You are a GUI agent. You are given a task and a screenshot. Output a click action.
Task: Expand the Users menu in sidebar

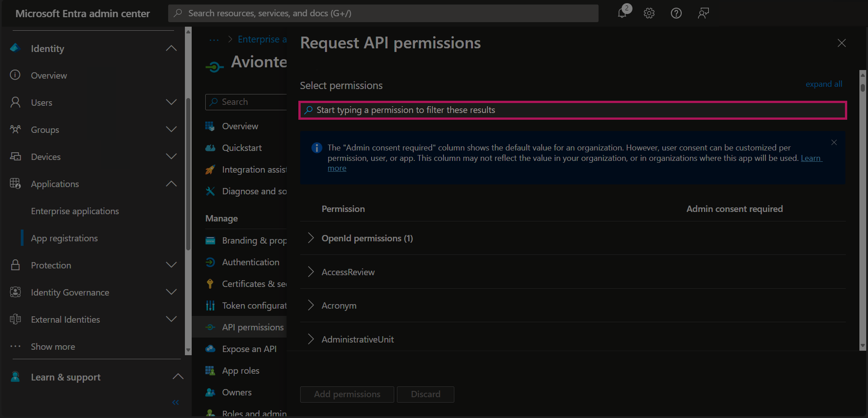coord(171,103)
